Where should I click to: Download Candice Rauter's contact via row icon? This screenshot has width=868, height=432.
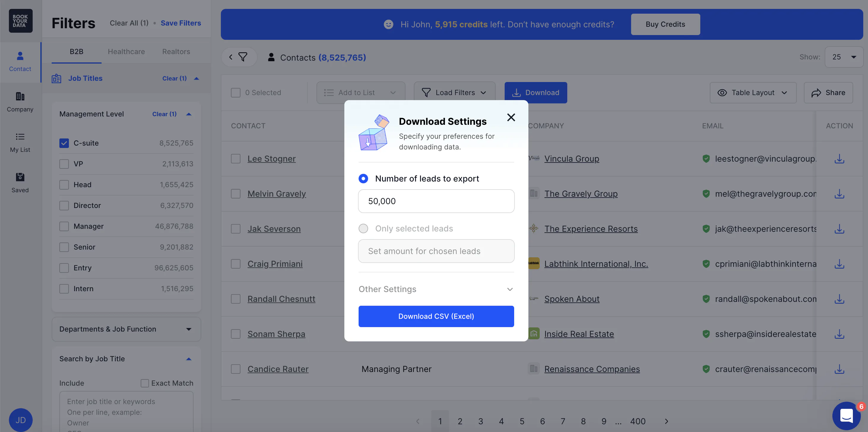[x=839, y=369]
